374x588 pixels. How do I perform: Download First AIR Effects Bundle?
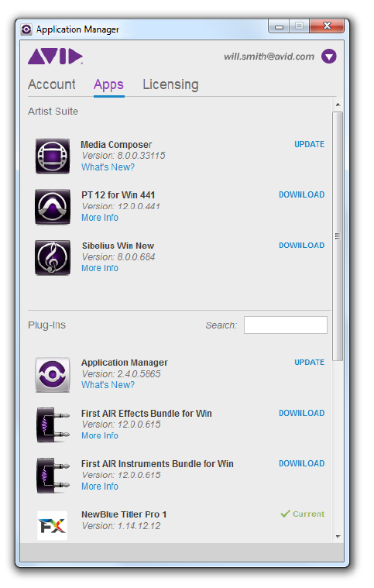point(302,413)
